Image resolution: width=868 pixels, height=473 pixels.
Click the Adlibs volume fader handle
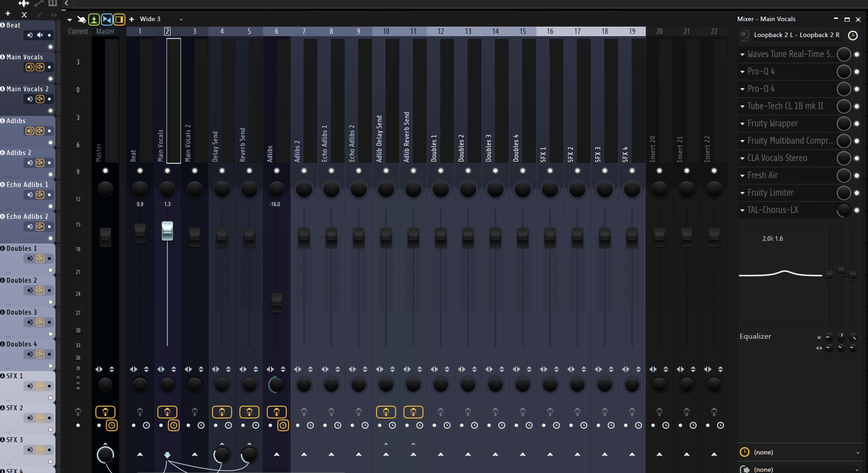point(277,303)
